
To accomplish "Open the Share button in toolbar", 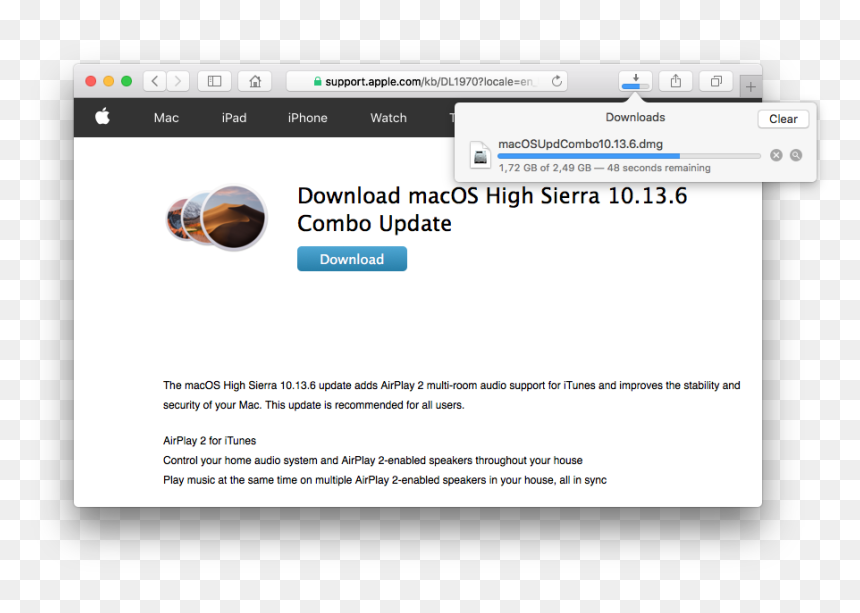I will pyautogui.click(x=676, y=81).
